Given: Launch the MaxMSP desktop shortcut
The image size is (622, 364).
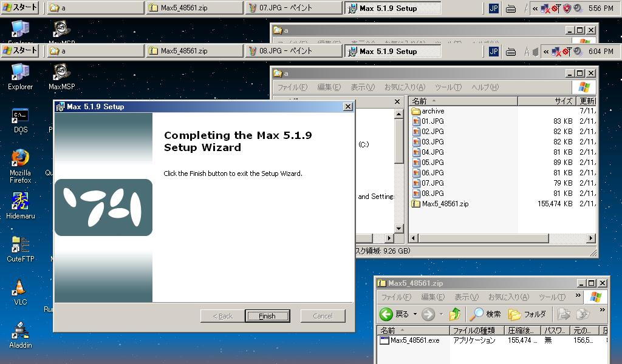Looking at the screenshot, I should tap(61, 77).
